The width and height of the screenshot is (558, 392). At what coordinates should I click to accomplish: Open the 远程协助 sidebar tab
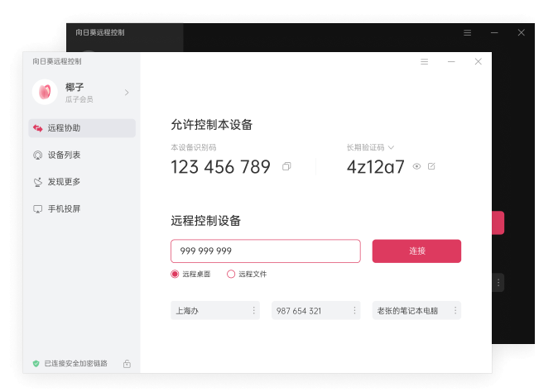(81, 128)
